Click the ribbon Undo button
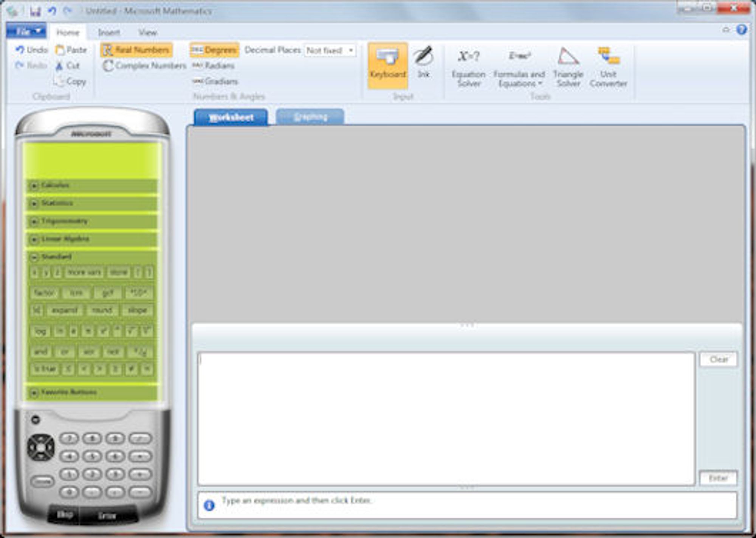756x538 pixels. click(x=32, y=50)
